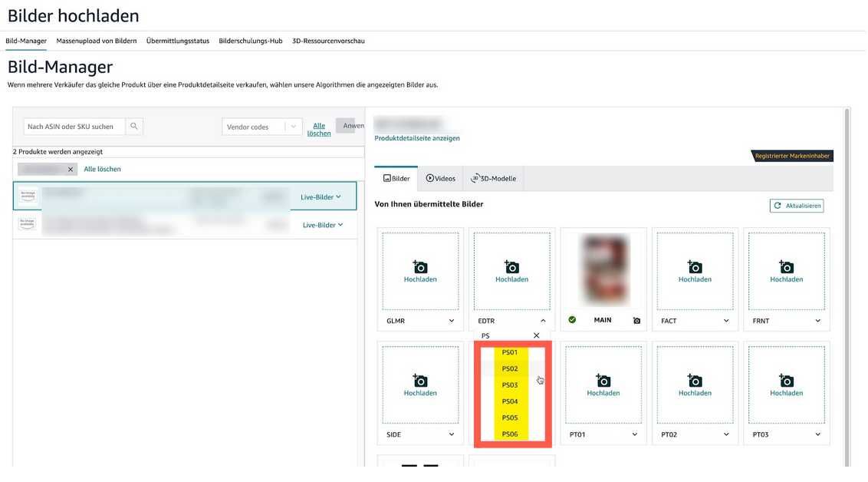The image size is (868, 482).
Task: Open the MAIN product image thumbnail
Action: (603, 270)
